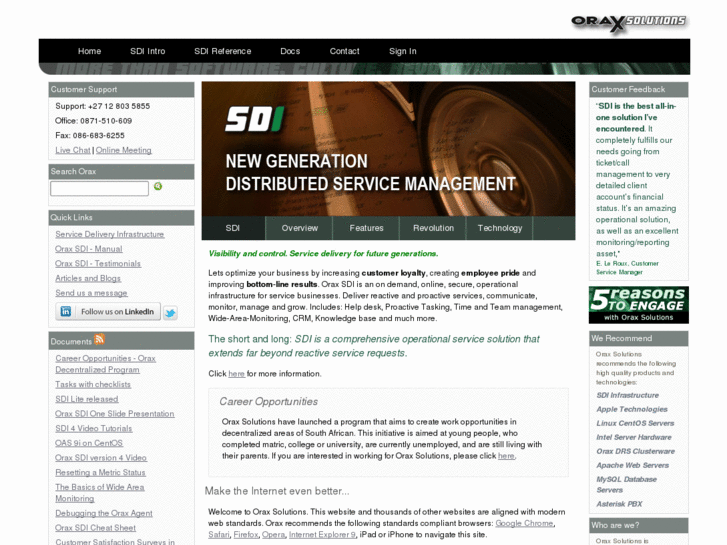Open the Online Meeting link
The width and height of the screenshot is (727, 545).
123,150
